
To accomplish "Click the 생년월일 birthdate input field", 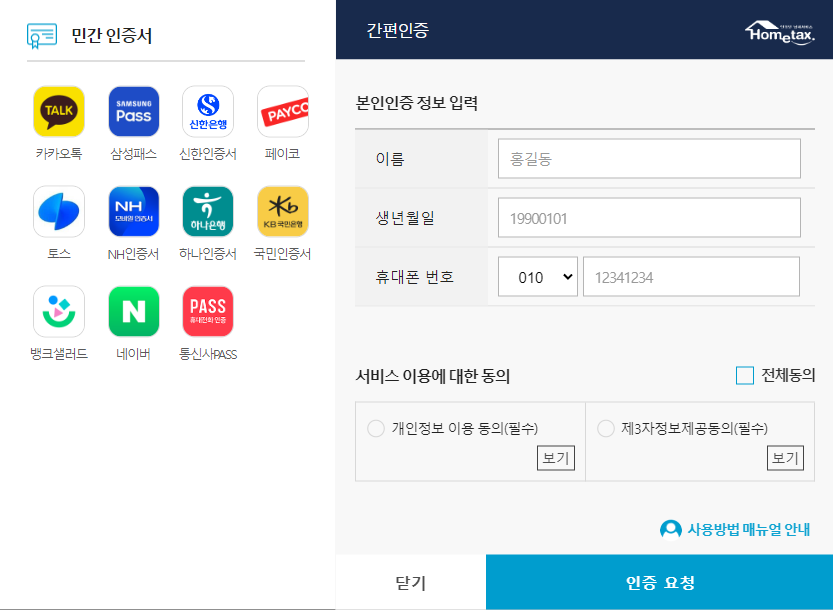I will point(649,217).
